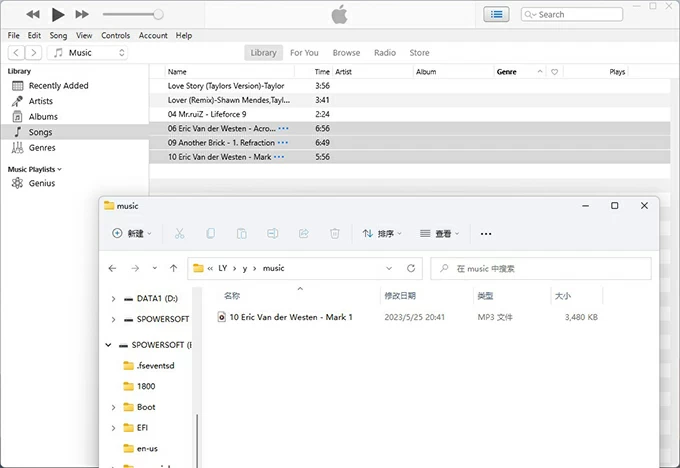Click the 新建 new button
This screenshot has height=468, width=680.
(132, 233)
